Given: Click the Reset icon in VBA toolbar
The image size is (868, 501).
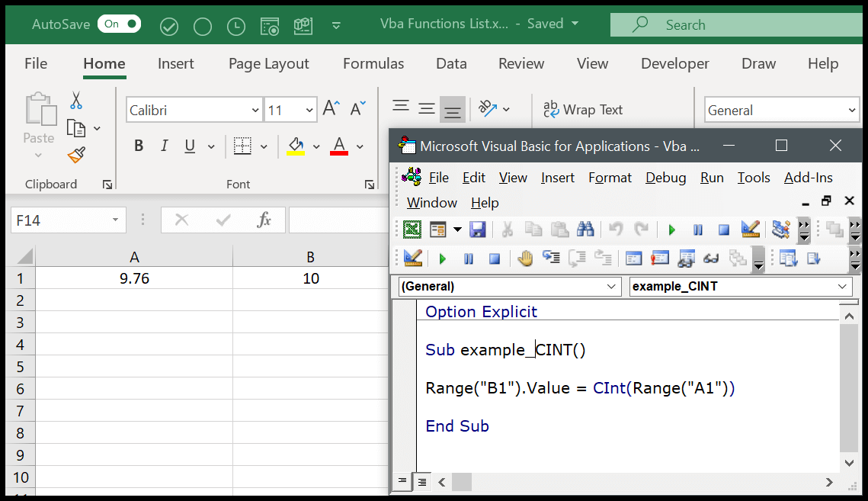Looking at the screenshot, I should point(723,229).
